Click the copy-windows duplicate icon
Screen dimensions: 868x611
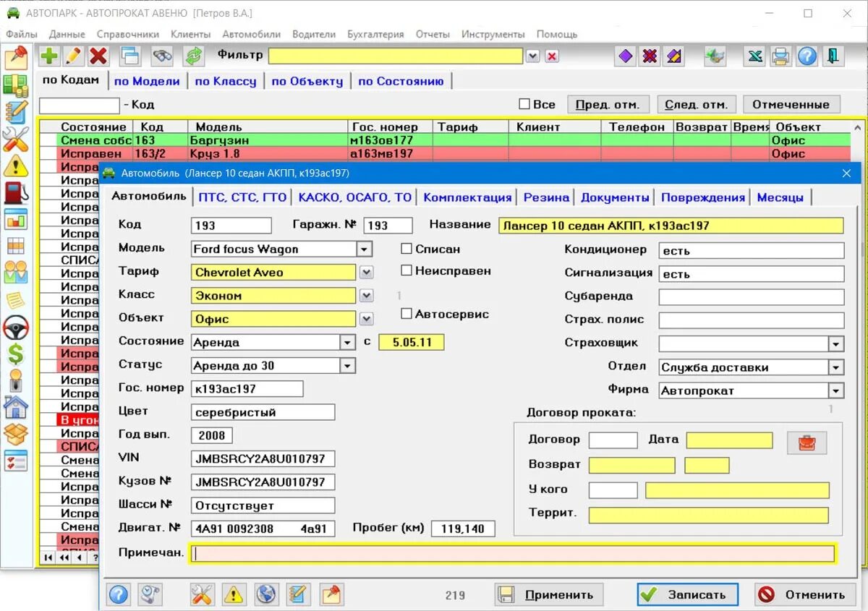130,56
